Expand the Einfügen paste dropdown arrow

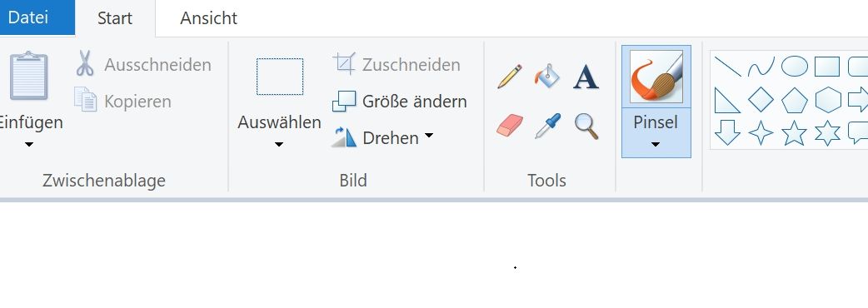(29, 145)
